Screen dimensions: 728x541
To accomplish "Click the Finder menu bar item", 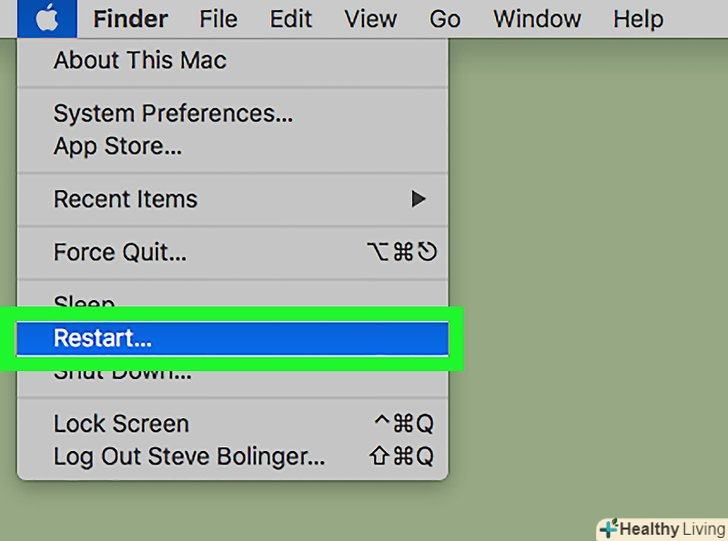I will [x=131, y=18].
